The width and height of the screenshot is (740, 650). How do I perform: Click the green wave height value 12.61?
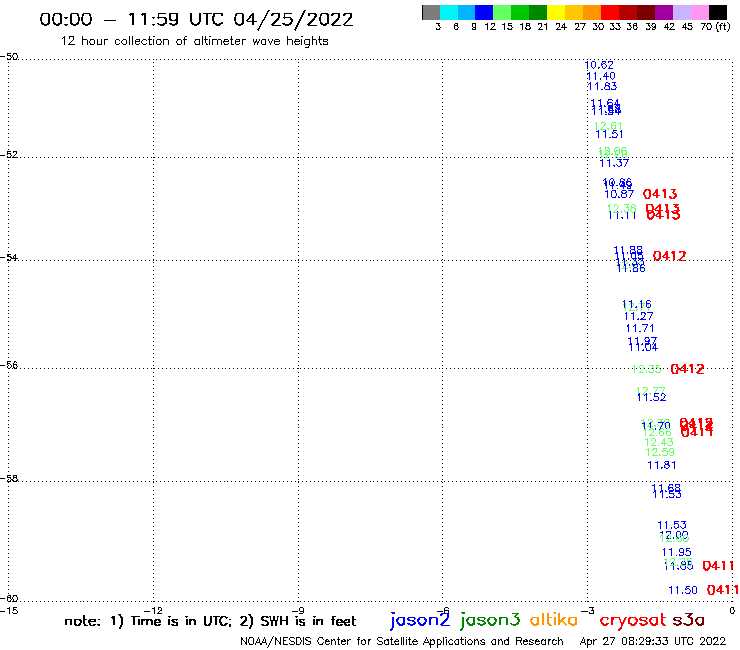[608, 126]
